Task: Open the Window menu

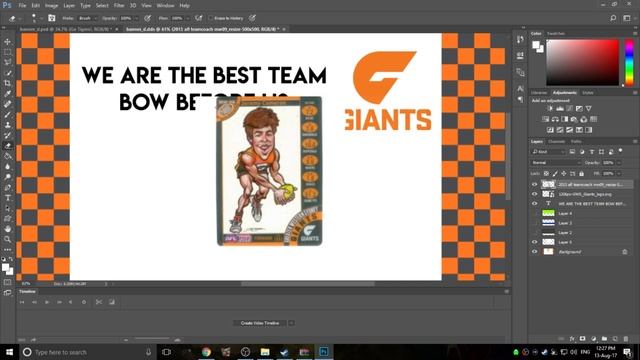Action: click(x=165, y=6)
